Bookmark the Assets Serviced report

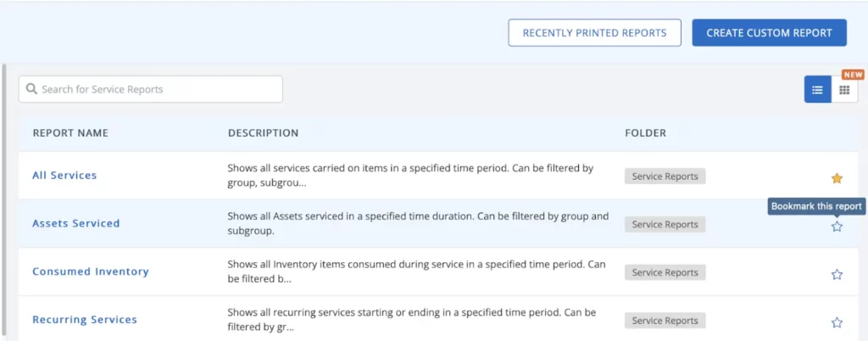[837, 226]
